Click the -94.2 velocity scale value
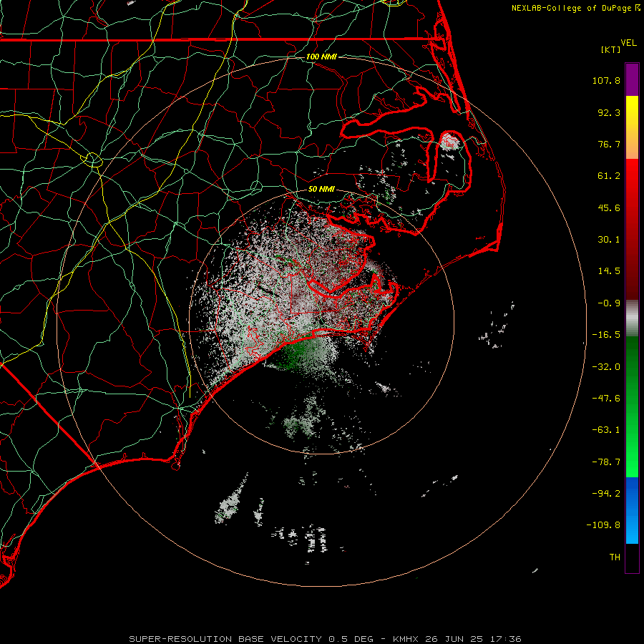Viewport: 644px width, 644px height. (x=606, y=494)
